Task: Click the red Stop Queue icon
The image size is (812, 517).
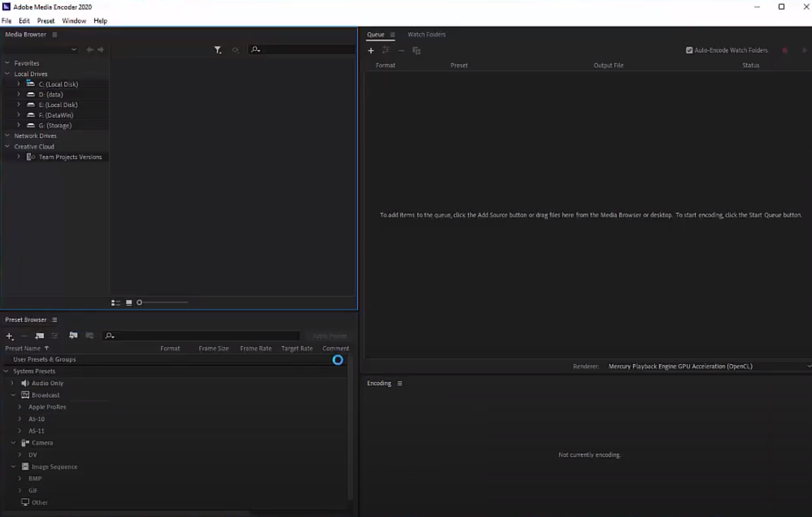Action: coord(785,51)
